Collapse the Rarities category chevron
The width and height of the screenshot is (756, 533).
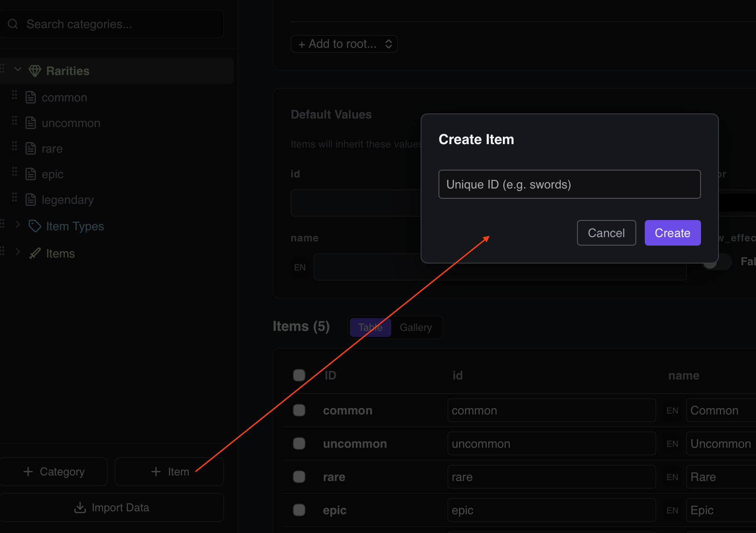[18, 69]
